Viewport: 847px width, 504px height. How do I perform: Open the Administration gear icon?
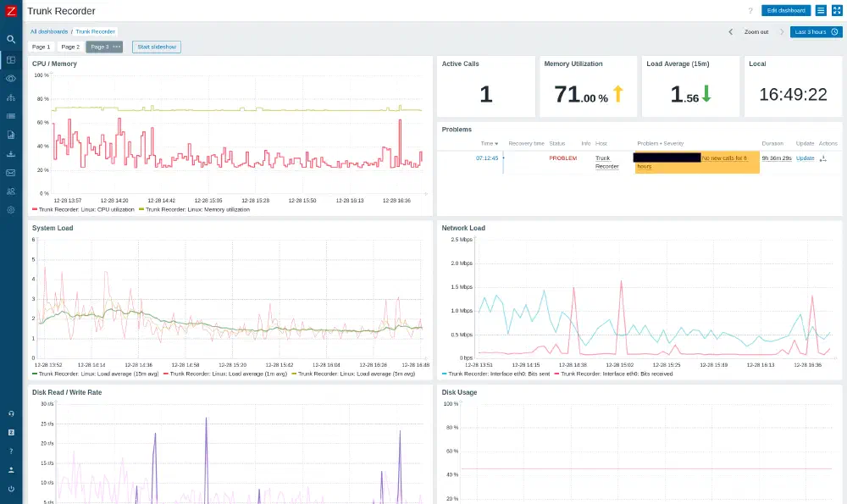[x=11, y=210]
